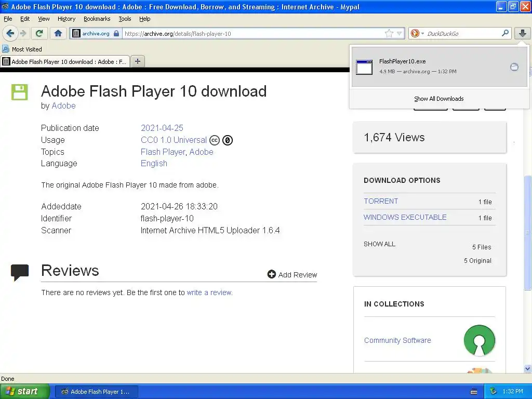The height and width of the screenshot is (399, 532).
Task: Click Show All Downloads
Action: pos(438,99)
